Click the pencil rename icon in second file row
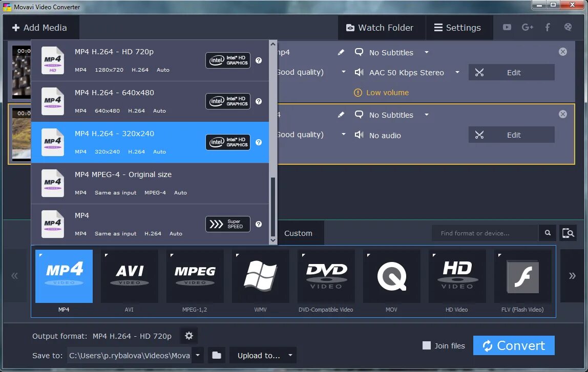 click(341, 115)
